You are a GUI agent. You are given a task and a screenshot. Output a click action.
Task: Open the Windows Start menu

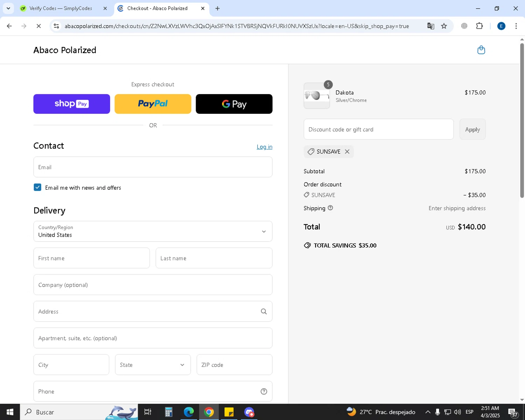click(x=10, y=412)
